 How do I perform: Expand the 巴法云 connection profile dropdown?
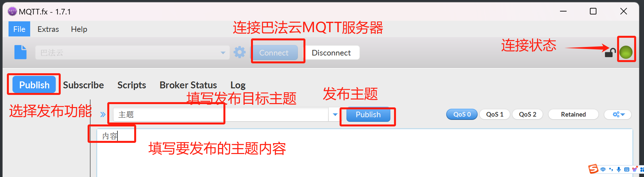(223, 53)
